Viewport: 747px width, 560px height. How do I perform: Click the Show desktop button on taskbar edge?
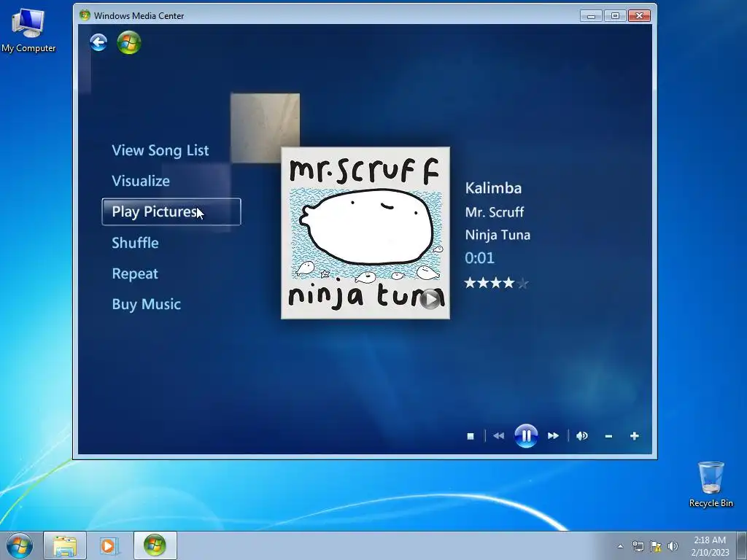click(742, 545)
